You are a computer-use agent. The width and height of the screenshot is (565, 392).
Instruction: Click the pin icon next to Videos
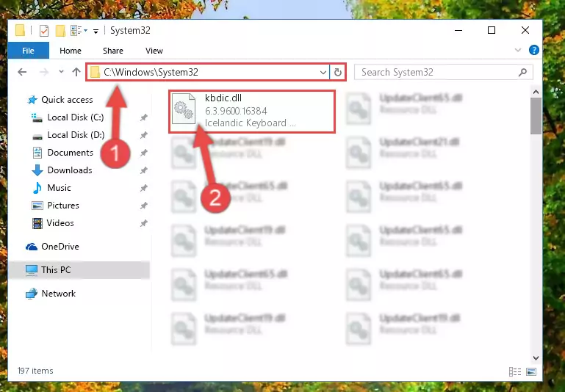pos(144,223)
